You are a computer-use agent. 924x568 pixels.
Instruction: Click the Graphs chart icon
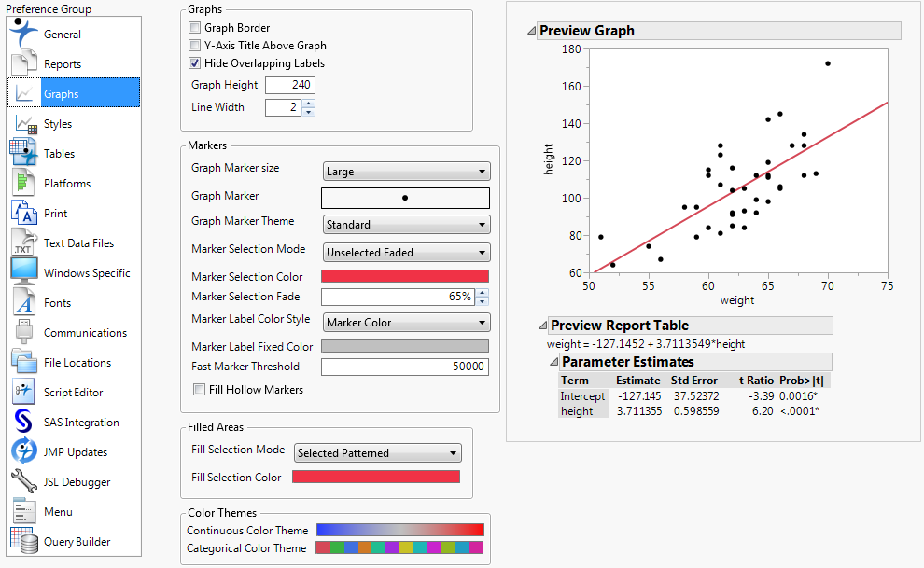24,93
